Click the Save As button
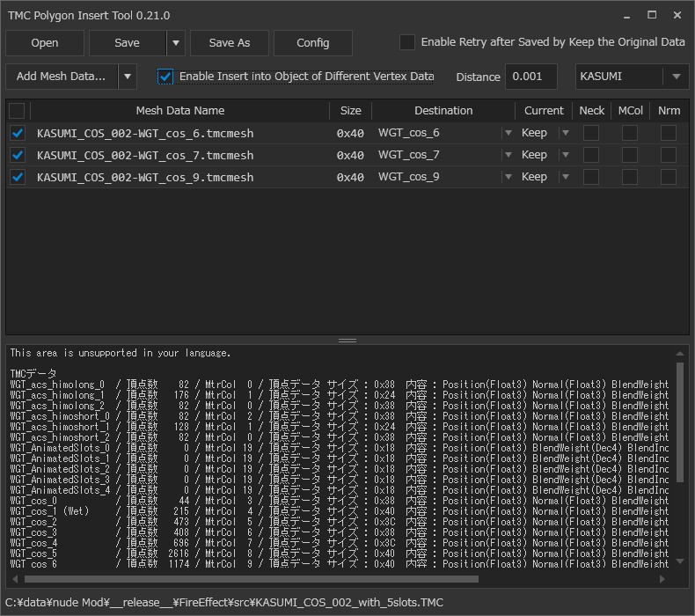 click(229, 43)
